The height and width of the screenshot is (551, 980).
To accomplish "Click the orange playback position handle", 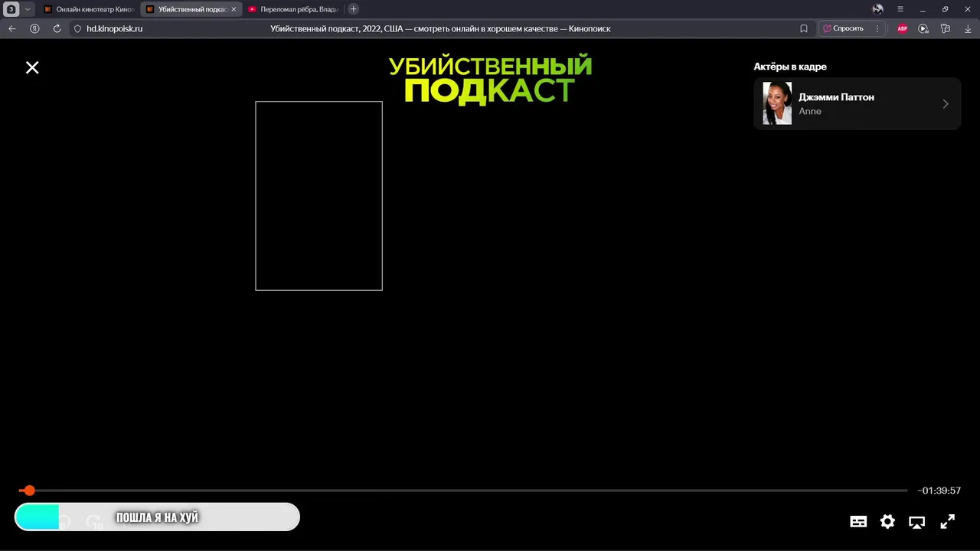I will pos(29,491).
